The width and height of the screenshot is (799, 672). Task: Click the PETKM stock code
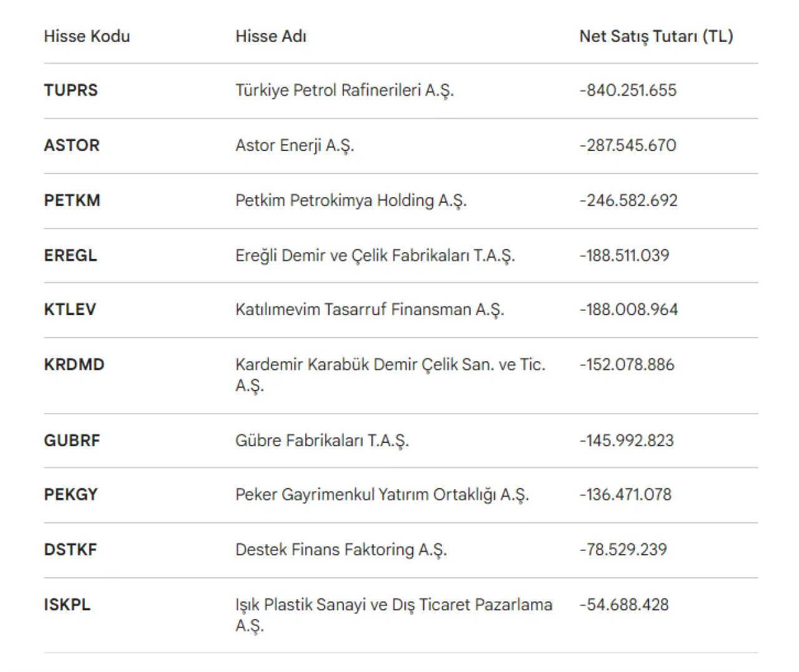click(72, 200)
